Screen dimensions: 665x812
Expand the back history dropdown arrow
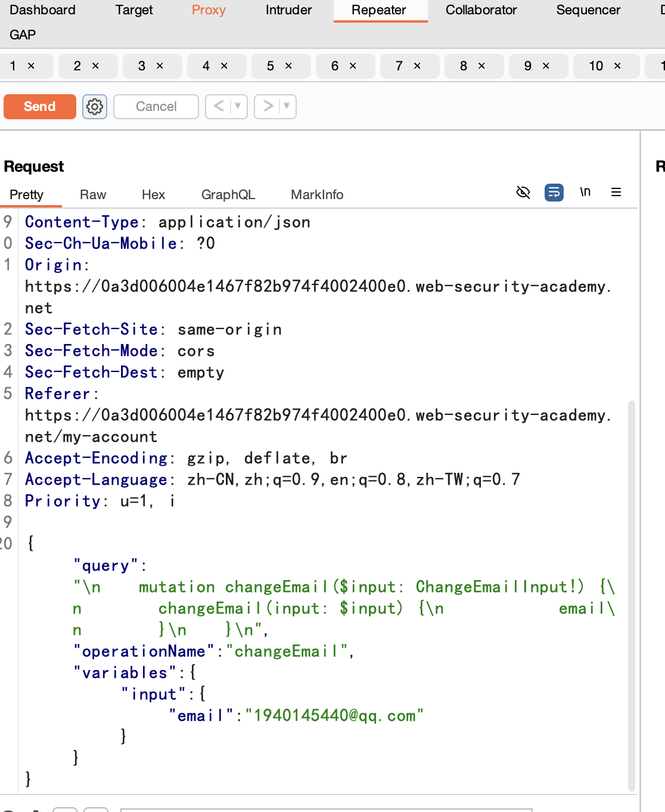238,107
